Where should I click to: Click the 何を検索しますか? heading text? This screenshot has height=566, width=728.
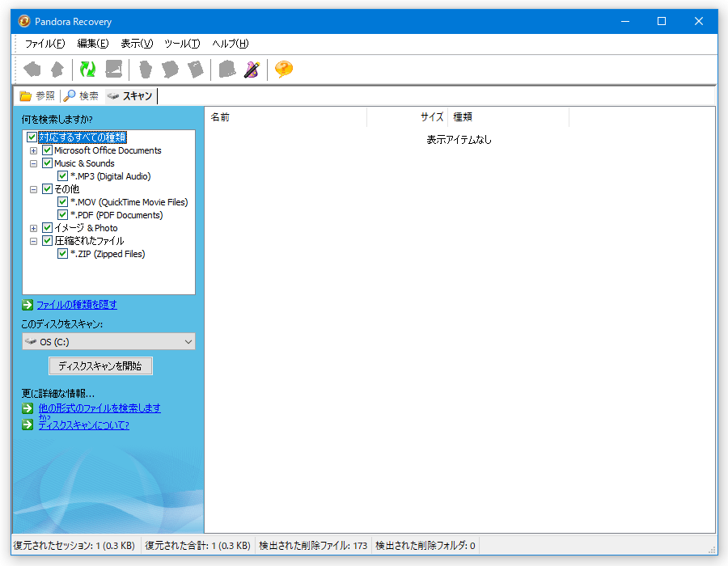(x=57, y=120)
